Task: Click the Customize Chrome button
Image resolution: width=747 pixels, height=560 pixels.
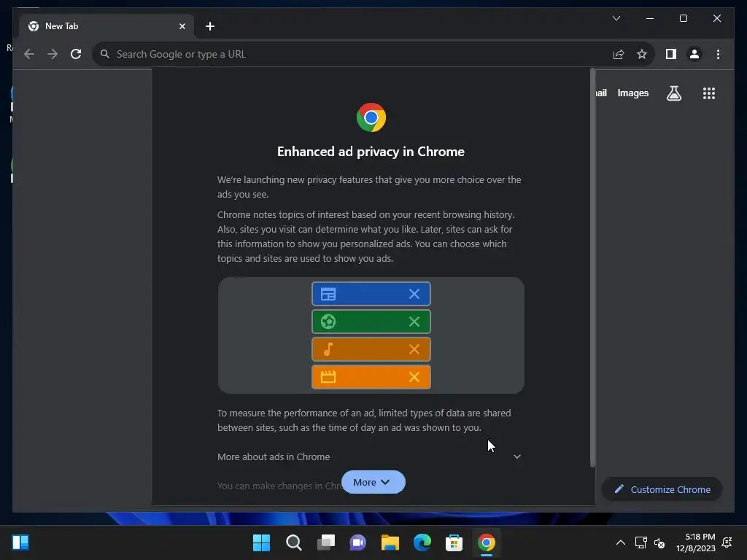Action: [662, 489]
